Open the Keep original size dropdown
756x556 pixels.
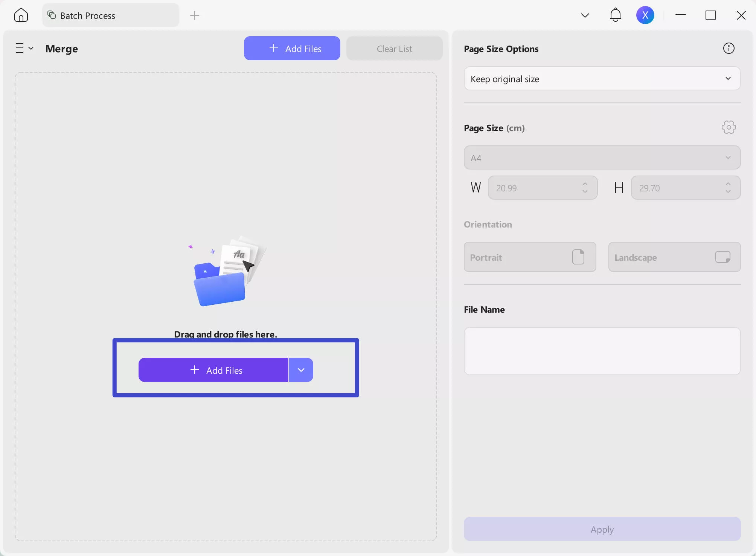click(602, 79)
